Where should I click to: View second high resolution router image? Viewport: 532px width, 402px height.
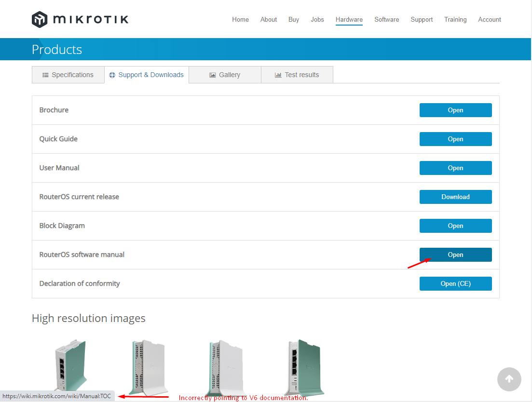(149, 367)
